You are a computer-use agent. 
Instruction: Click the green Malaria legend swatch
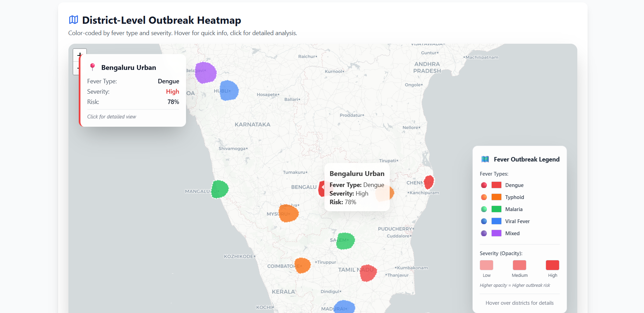coord(496,209)
